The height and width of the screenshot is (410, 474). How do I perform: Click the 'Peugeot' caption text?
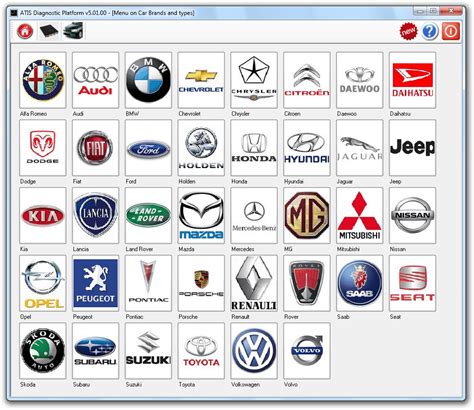83,317
